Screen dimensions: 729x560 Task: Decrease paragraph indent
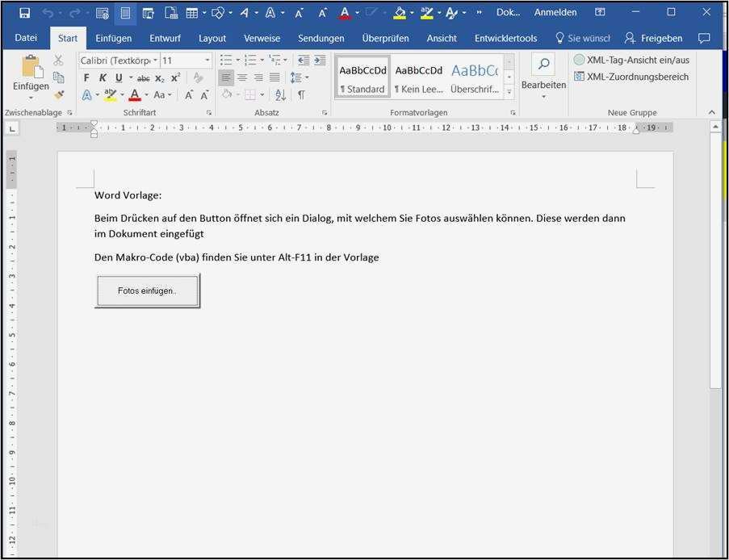point(304,60)
